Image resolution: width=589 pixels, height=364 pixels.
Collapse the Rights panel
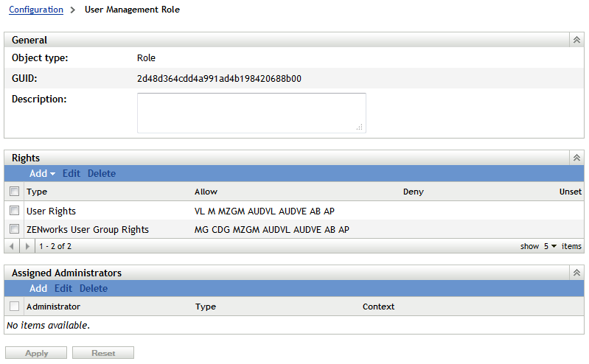pyautogui.click(x=576, y=158)
